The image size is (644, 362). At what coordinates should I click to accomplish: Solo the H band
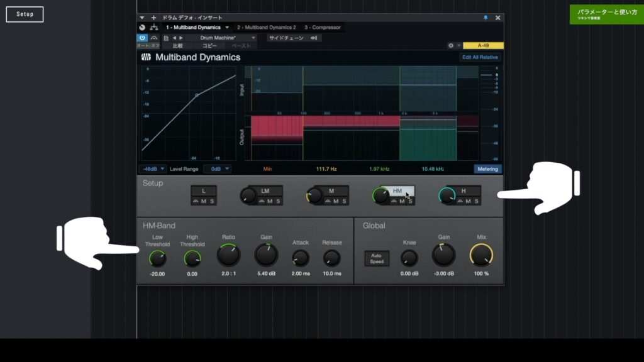477,201
